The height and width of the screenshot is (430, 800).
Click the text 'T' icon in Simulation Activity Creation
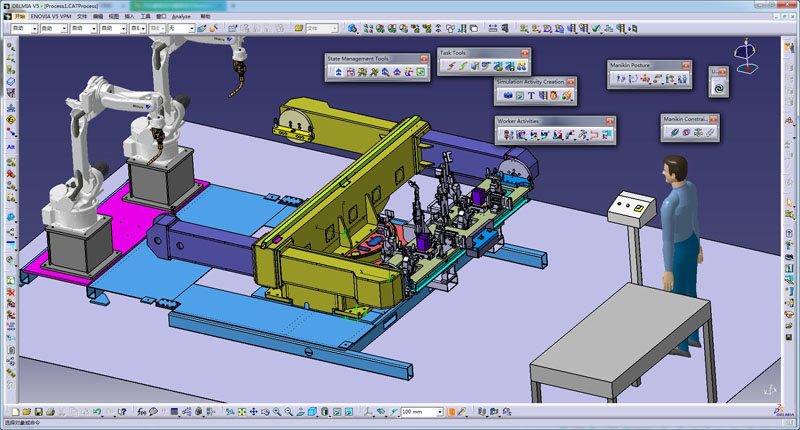(530, 96)
